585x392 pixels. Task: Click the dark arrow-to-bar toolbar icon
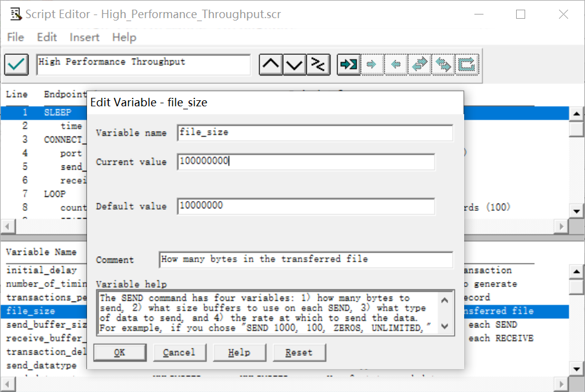pyautogui.click(x=349, y=65)
